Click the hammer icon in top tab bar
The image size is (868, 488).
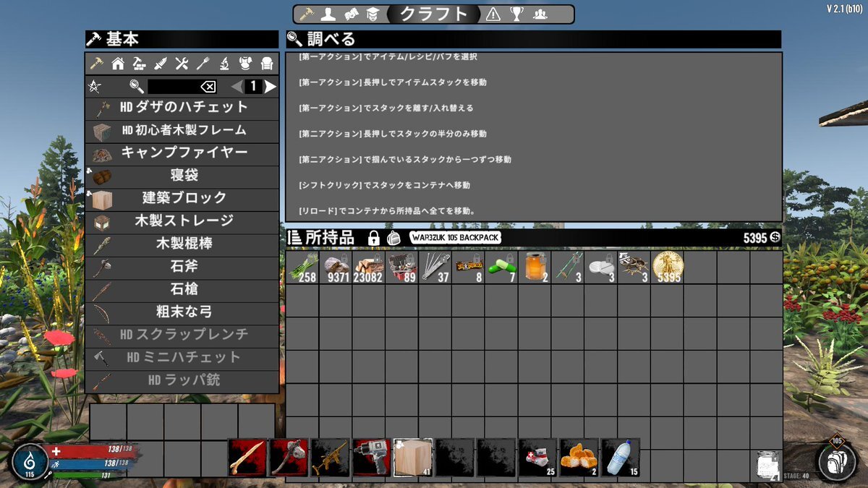[307, 14]
